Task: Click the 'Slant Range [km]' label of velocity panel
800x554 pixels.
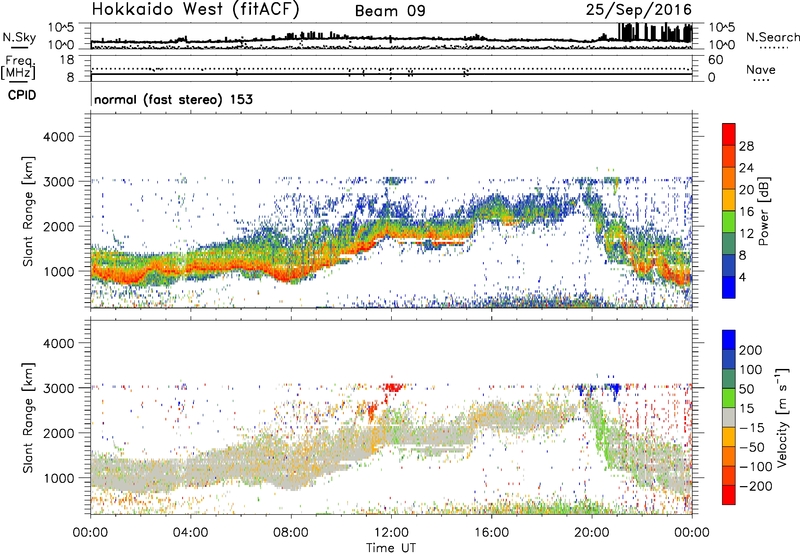Action: click(28, 418)
